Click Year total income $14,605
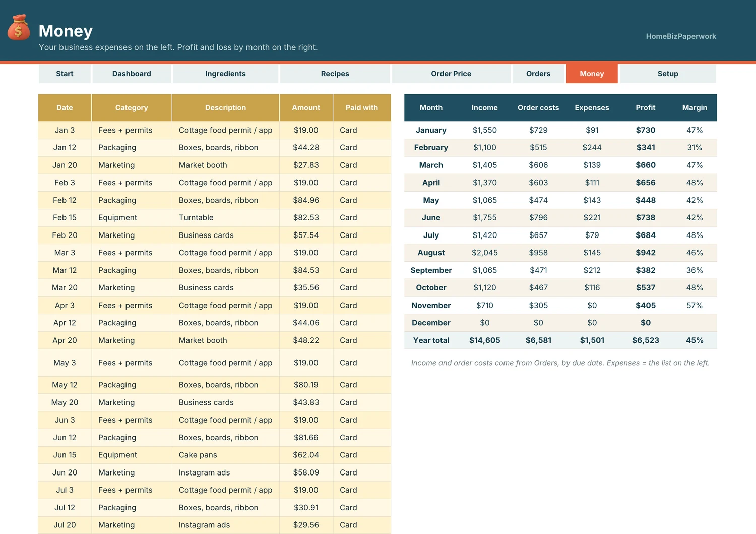756x534 pixels. [485, 340]
